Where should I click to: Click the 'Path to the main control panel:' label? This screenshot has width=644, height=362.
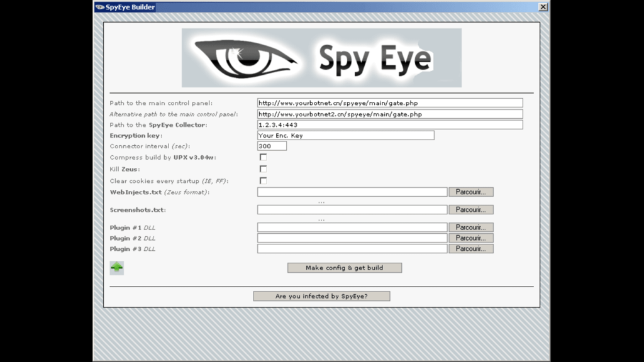tap(161, 103)
